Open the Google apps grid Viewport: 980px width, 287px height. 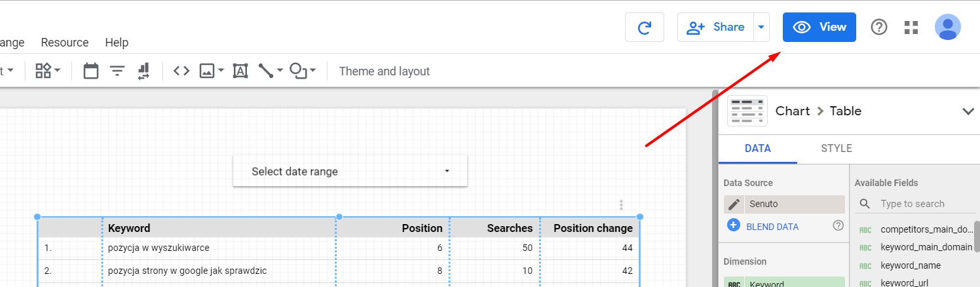[911, 28]
